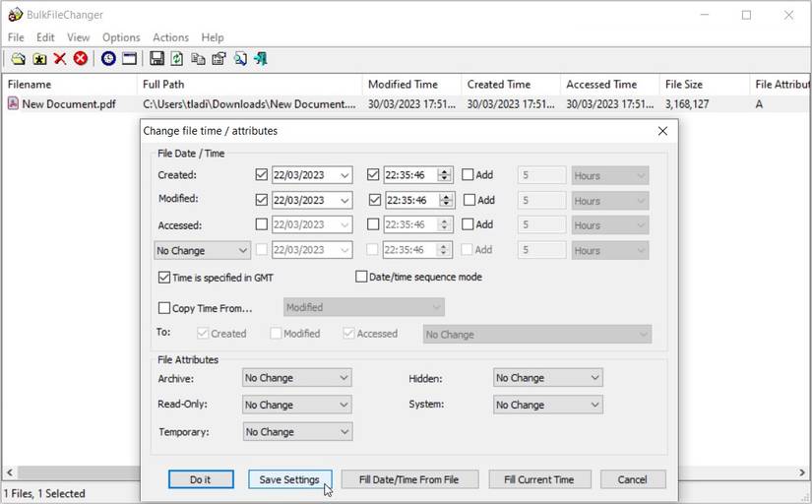Click the horizontal scrollbar left arrow

coord(10,472)
